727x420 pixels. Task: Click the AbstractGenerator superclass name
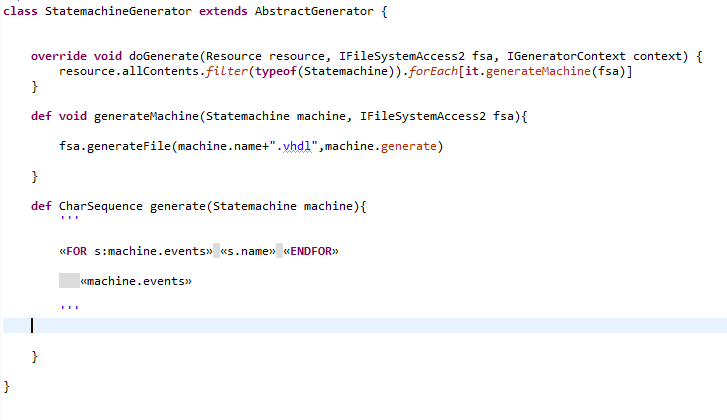pos(314,11)
